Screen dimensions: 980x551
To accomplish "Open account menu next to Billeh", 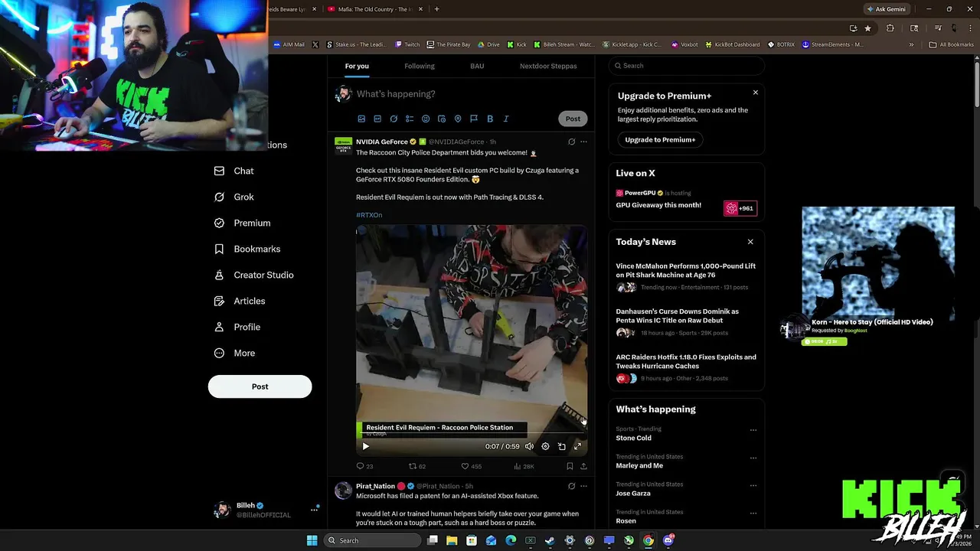I will (x=314, y=509).
